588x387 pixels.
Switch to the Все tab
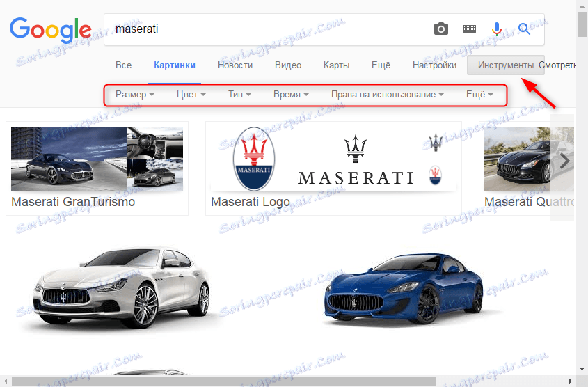pyautogui.click(x=123, y=65)
